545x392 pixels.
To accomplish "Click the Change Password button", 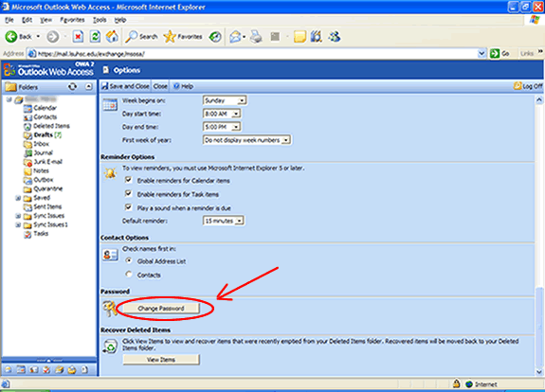I will click(x=161, y=308).
